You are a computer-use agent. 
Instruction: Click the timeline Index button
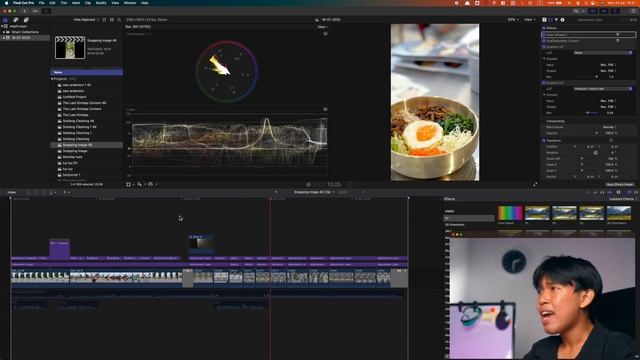(12, 192)
